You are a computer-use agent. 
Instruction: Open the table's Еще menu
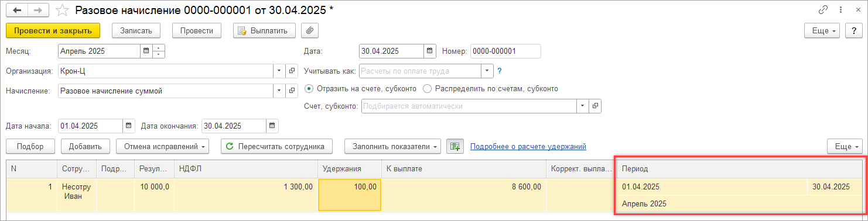845,146
